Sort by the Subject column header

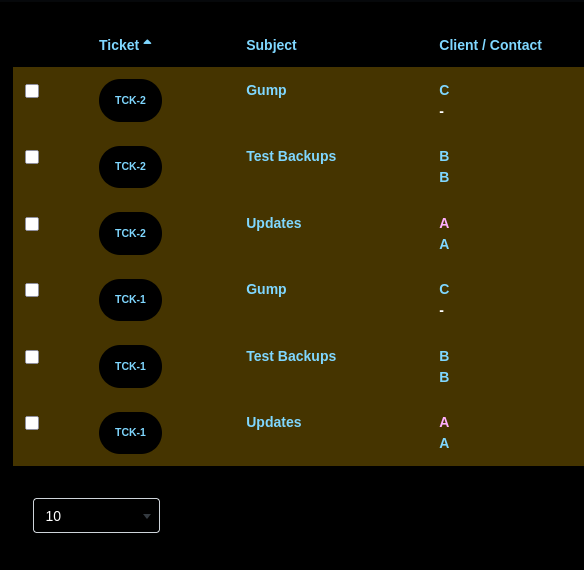271,45
